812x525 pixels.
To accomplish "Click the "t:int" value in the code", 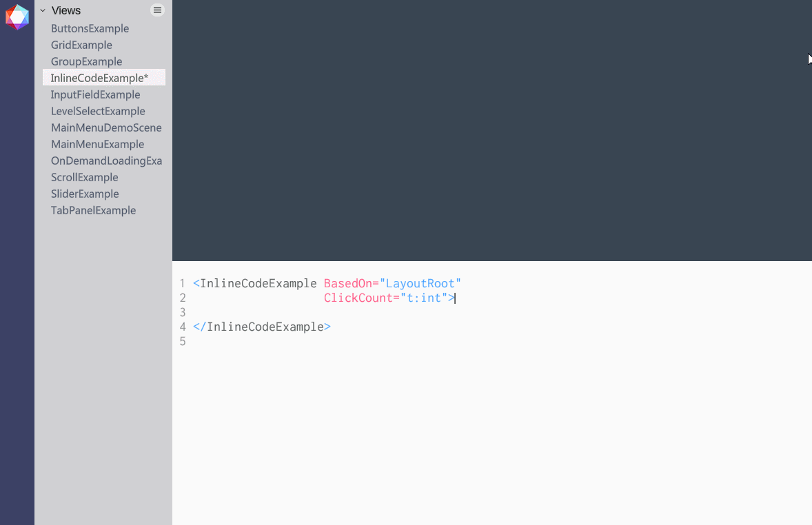I will click(424, 298).
